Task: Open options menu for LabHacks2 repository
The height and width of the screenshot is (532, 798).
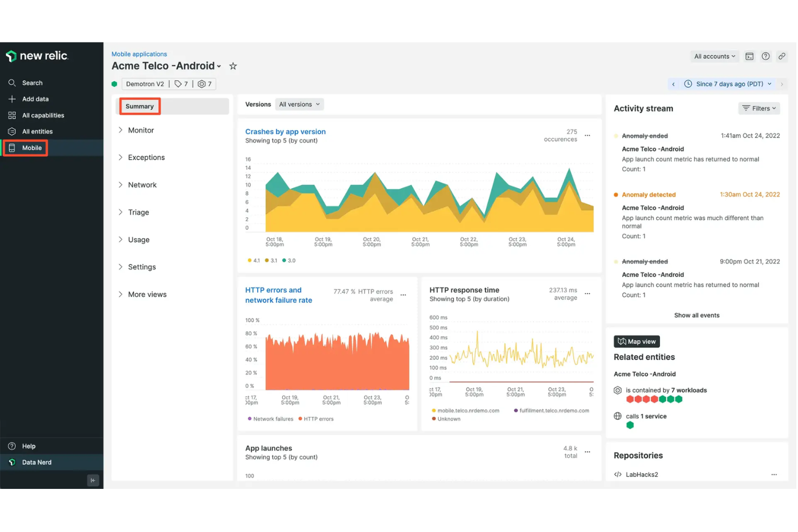Action: pyautogui.click(x=774, y=475)
